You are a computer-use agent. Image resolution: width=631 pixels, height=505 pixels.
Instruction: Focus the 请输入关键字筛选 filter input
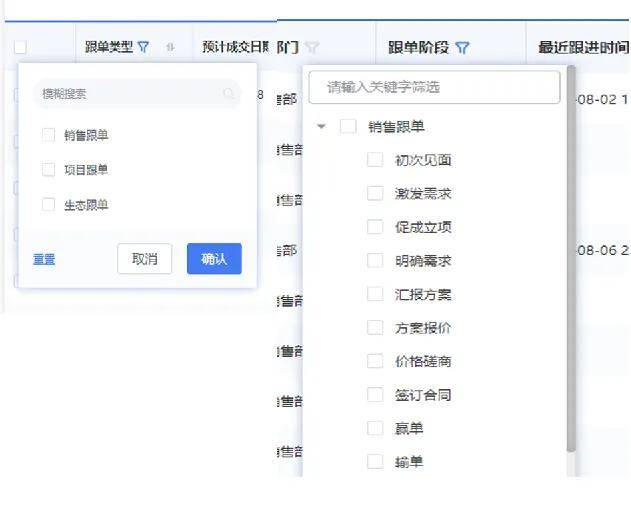[434, 88]
